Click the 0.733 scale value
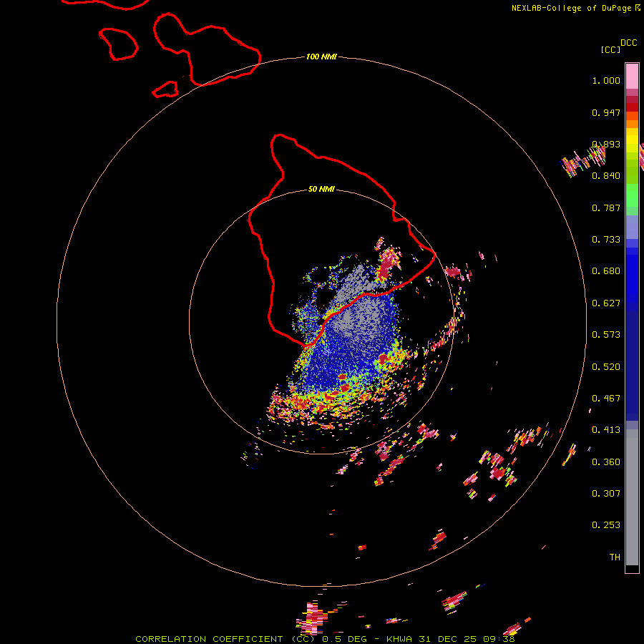The height and width of the screenshot is (644, 644). click(x=606, y=240)
